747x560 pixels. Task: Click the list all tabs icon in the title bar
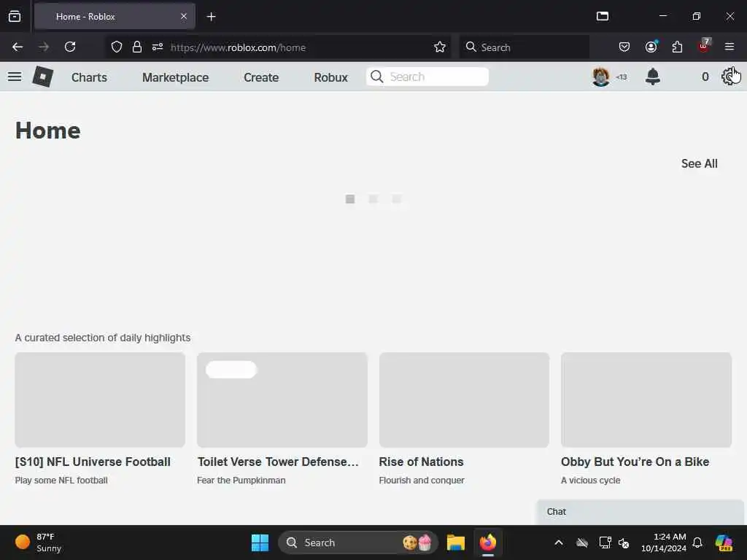coord(603,16)
